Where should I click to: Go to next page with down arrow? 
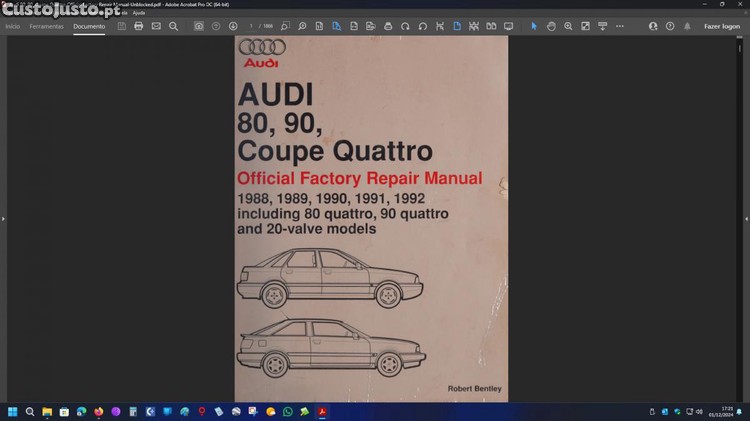(233, 26)
